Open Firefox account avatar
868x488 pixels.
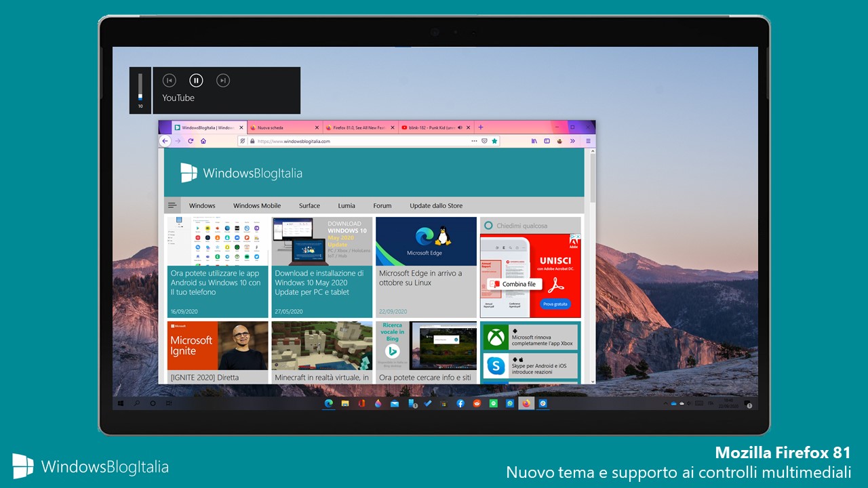(x=560, y=141)
